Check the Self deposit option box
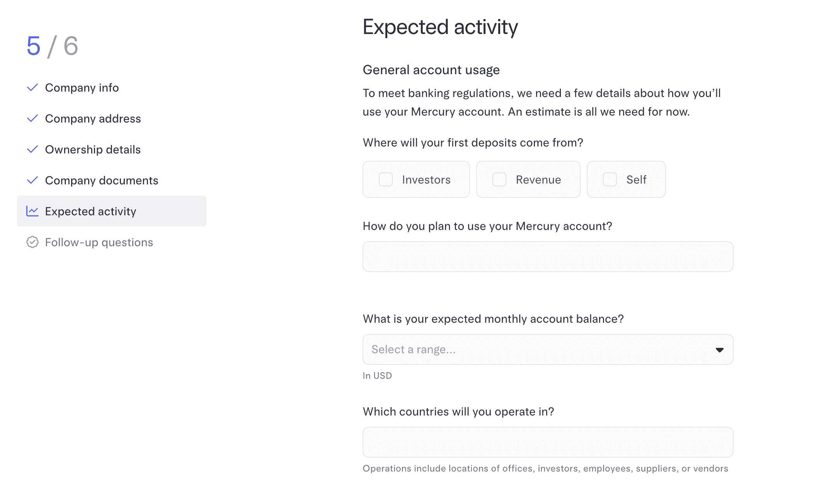 610,180
